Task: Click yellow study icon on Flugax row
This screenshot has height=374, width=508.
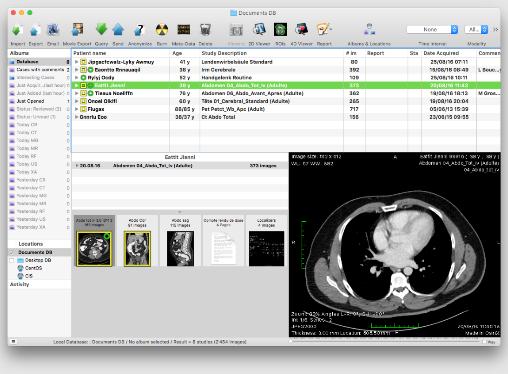Action: pyautogui.click(x=83, y=109)
